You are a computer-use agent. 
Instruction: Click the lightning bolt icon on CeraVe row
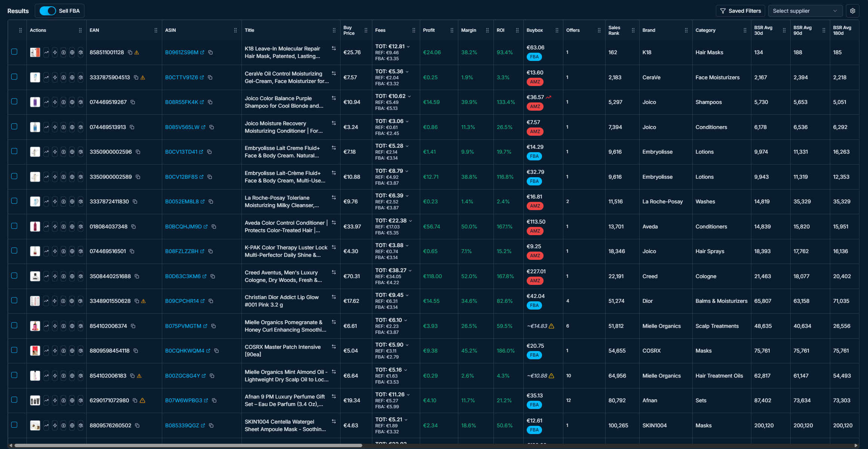[x=55, y=77]
